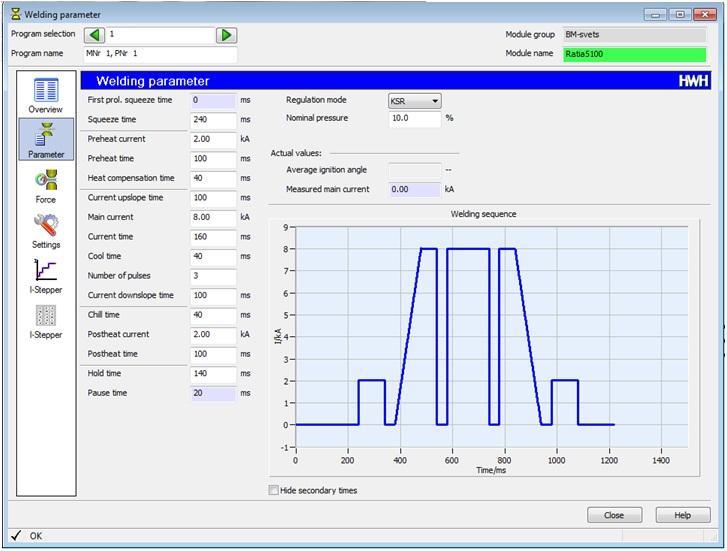Click the Program name field
The height and width of the screenshot is (551, 727).
pos(160,54)
